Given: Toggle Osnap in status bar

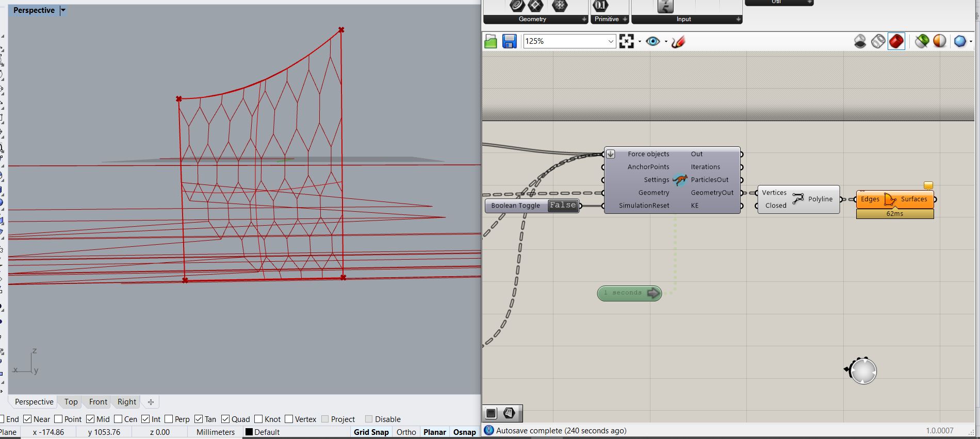Looking at the screenshot, I should click(464, 432).
